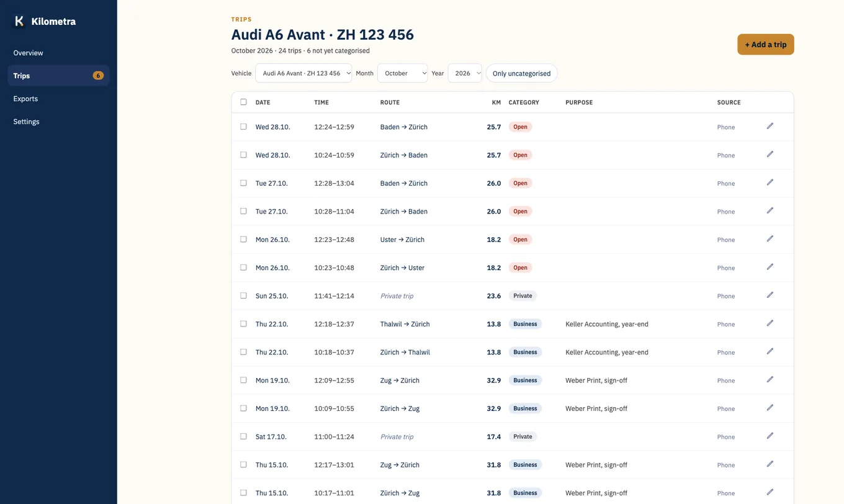Screen dimensions: 844x504
Task: Edit the Sat 17.10. private trip
Action: [x=770, y=436]
